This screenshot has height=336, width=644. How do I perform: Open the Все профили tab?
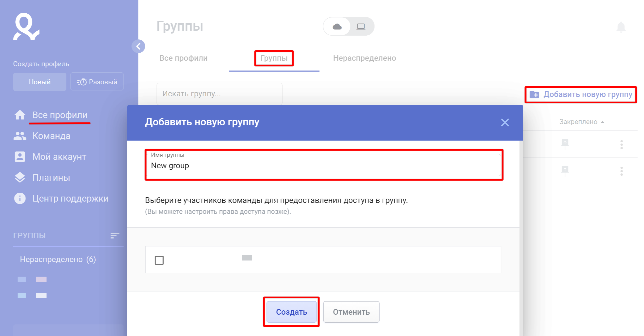pyautogui.click(x=183, y=58)
